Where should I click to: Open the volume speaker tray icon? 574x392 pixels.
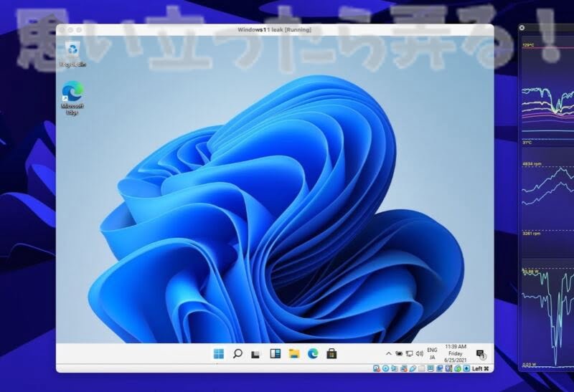pos(420,353)
